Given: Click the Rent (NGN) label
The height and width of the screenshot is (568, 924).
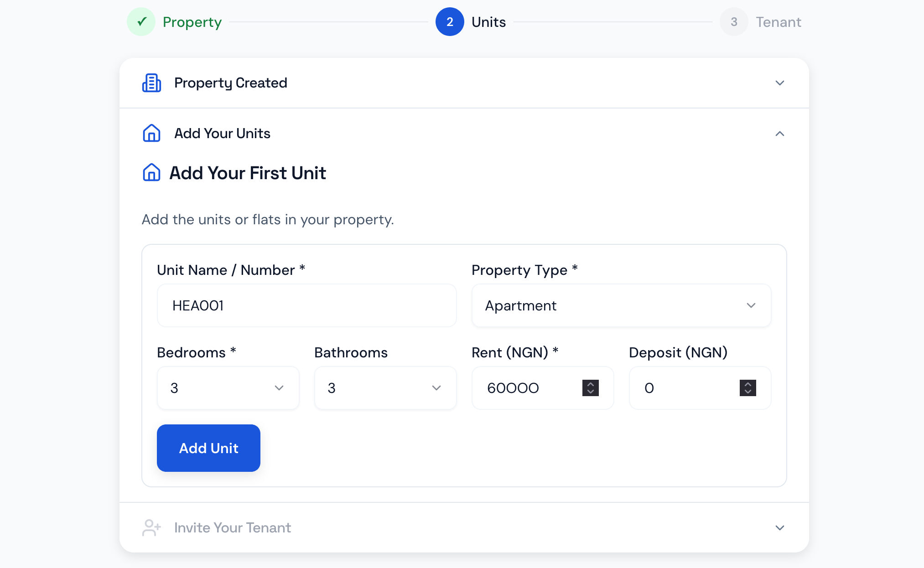Looking at the screenshot, I should (515, 352).
